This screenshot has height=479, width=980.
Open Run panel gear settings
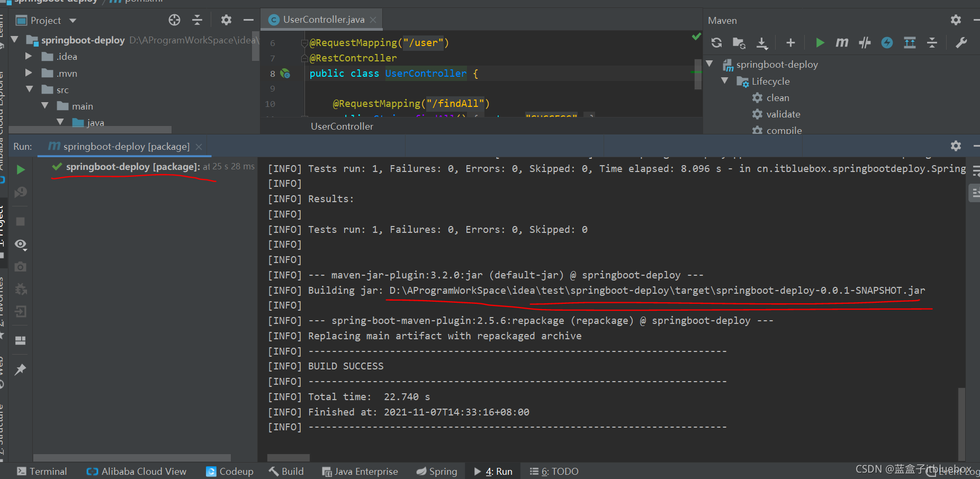pos(956,146)
